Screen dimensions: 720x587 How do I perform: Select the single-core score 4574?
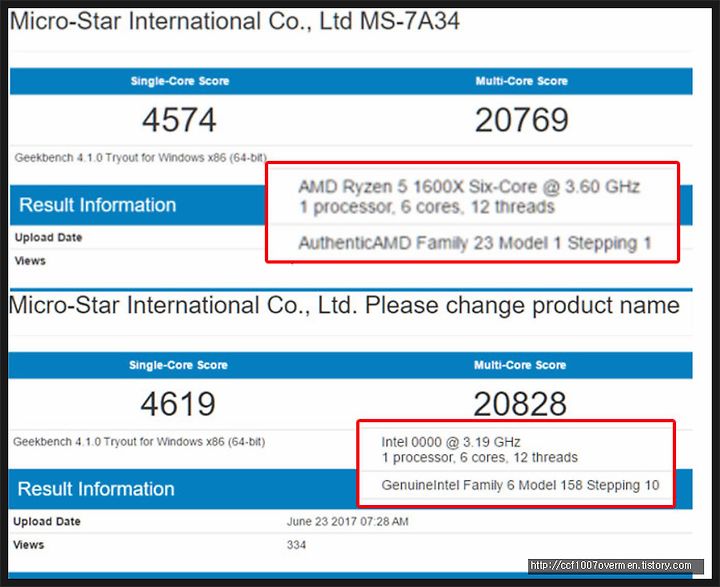tap(179, 120)
